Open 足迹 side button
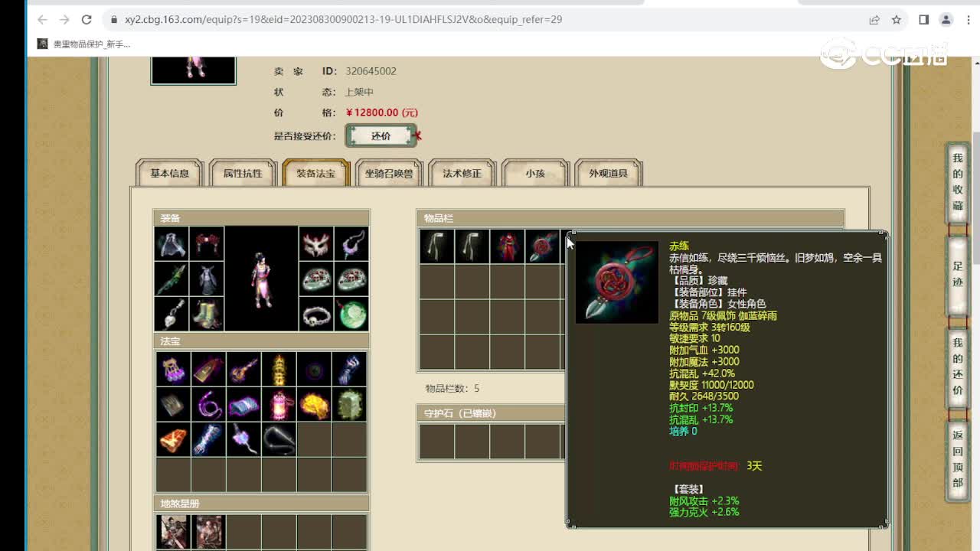980x551 pixels. coord(957,275)
